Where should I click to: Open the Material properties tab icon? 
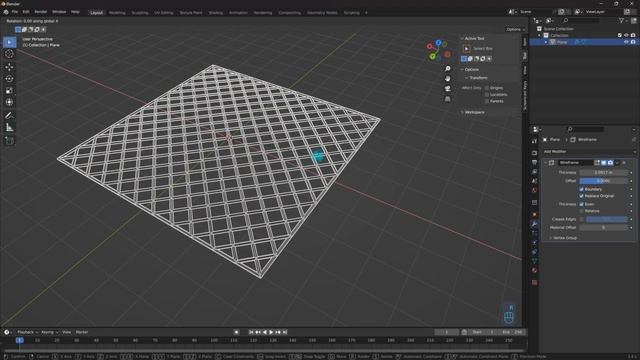[534, 270]
